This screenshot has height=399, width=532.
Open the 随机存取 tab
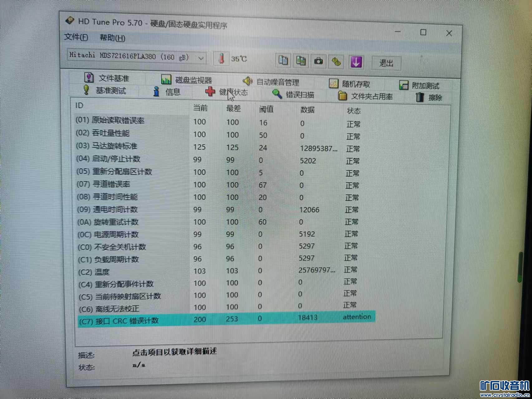pyautogui.click(x=350, y=84)
